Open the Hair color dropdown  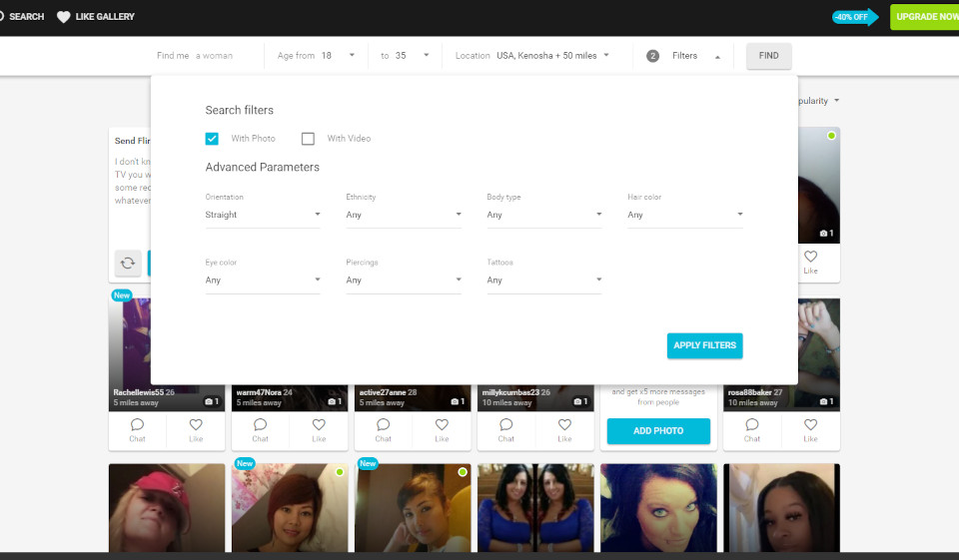[684, 215]
